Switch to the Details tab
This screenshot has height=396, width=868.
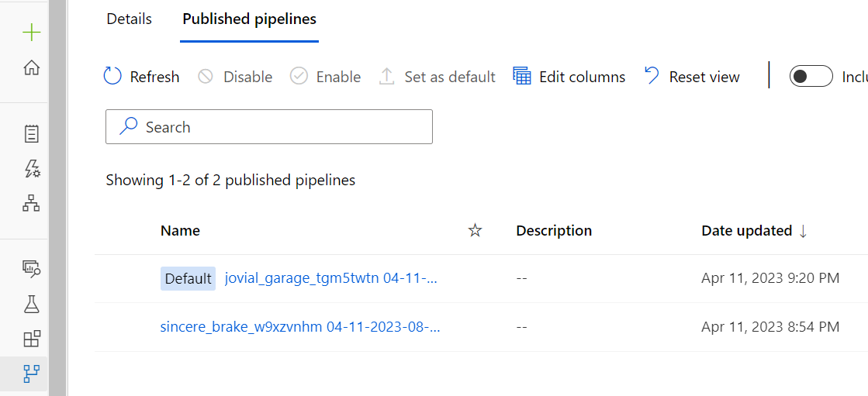(129, 19)
